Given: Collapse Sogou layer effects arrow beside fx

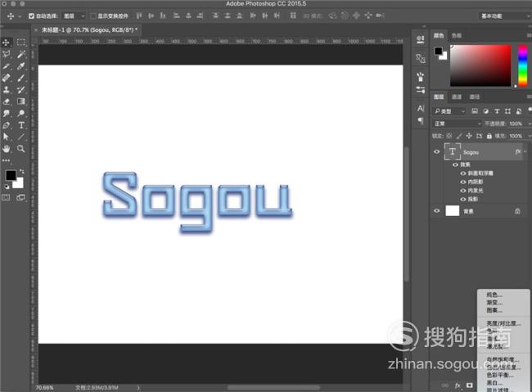Looking at the screenshot, I should tap(525, 151).
